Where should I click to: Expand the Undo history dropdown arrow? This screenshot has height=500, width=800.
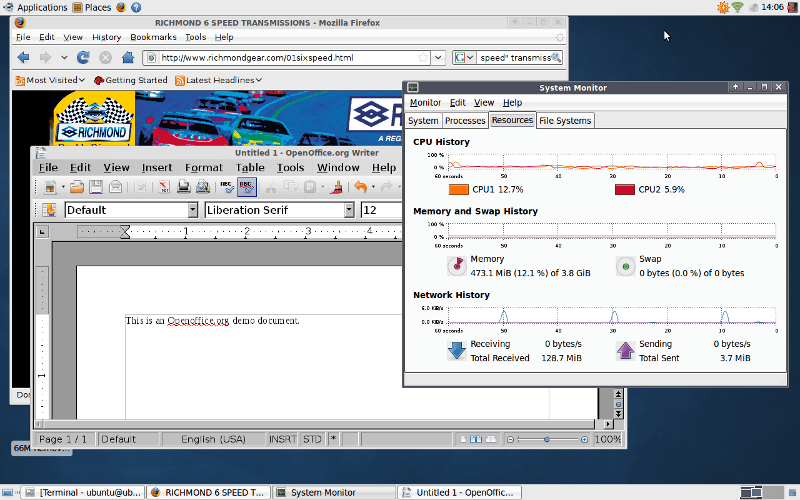click(373, 187)
